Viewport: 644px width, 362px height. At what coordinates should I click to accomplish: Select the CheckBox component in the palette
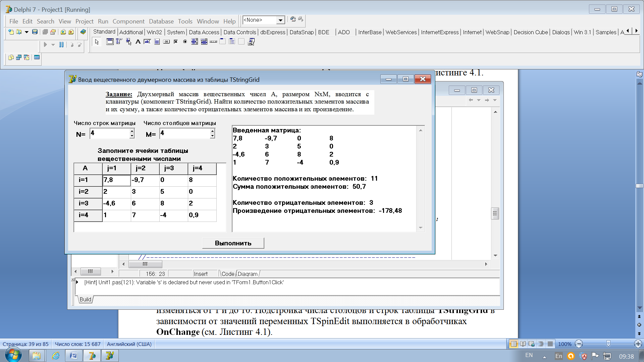[x=176, y=42]
